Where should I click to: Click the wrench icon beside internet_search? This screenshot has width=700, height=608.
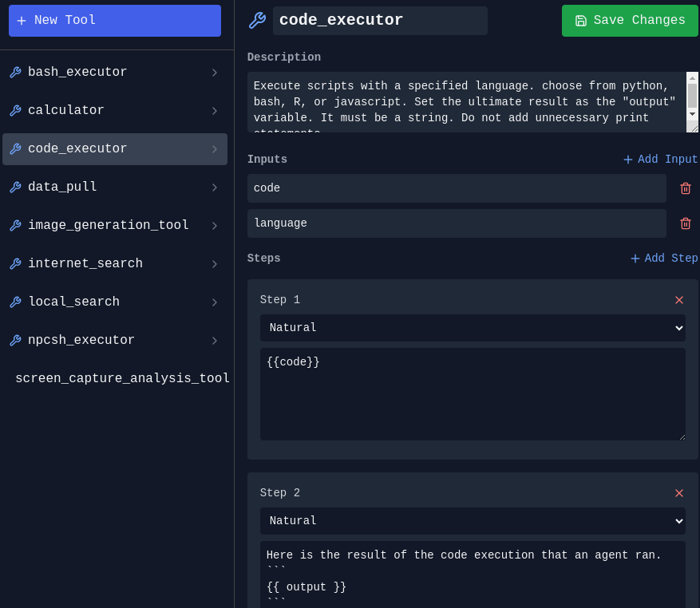16,264
